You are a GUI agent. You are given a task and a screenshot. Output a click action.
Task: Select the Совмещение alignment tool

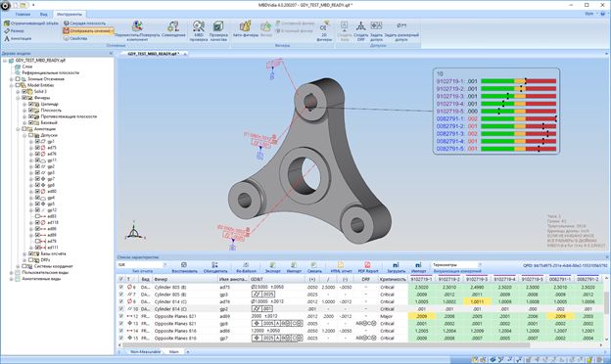[x=173, y=29]
